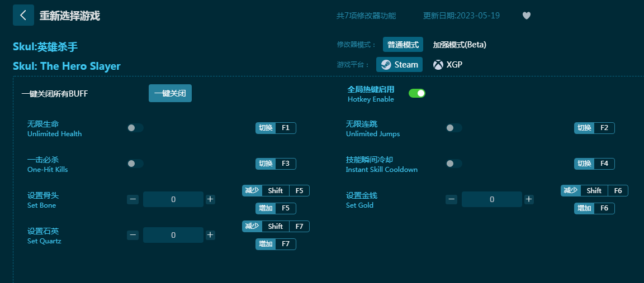
Task: Click the 'Set Bone' label
Action: point(41,205)
